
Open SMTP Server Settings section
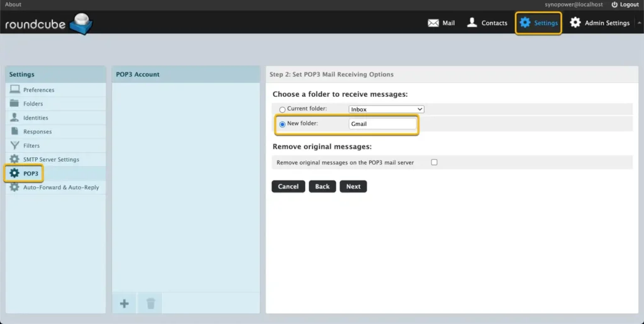(55, 159)
